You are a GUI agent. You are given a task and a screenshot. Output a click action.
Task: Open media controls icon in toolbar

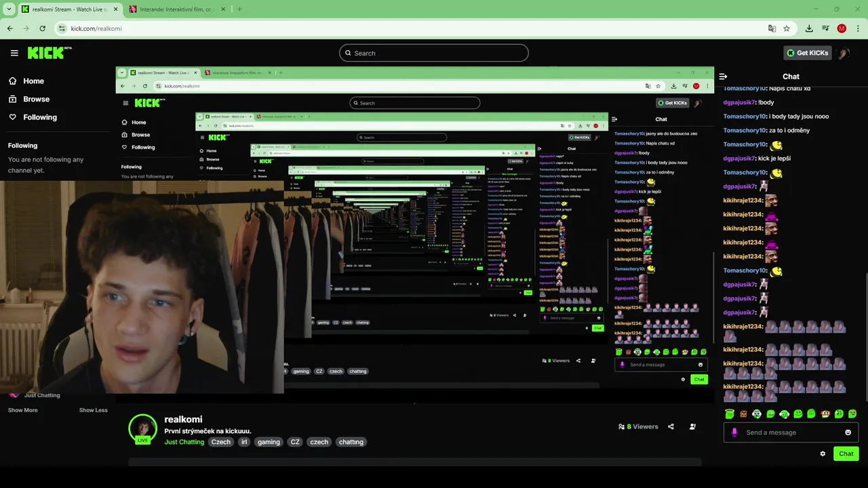(825, 28)
